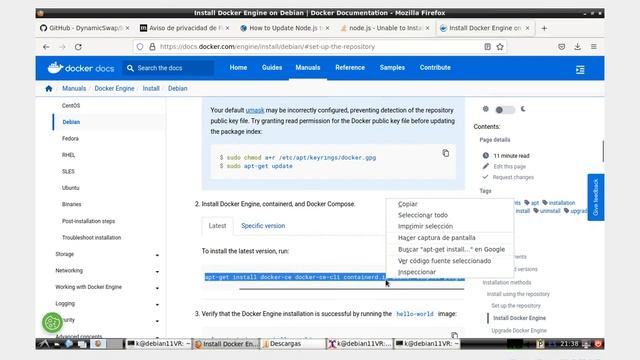Toggle the dark theme switch
The height and width of the screenshot is (360, 640).
(504, 110)
